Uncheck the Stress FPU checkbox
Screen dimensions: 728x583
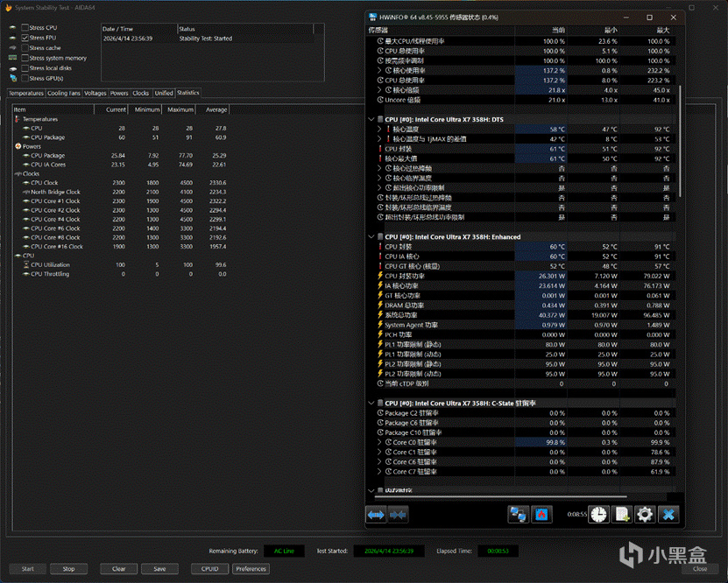(x=25, y=38)
